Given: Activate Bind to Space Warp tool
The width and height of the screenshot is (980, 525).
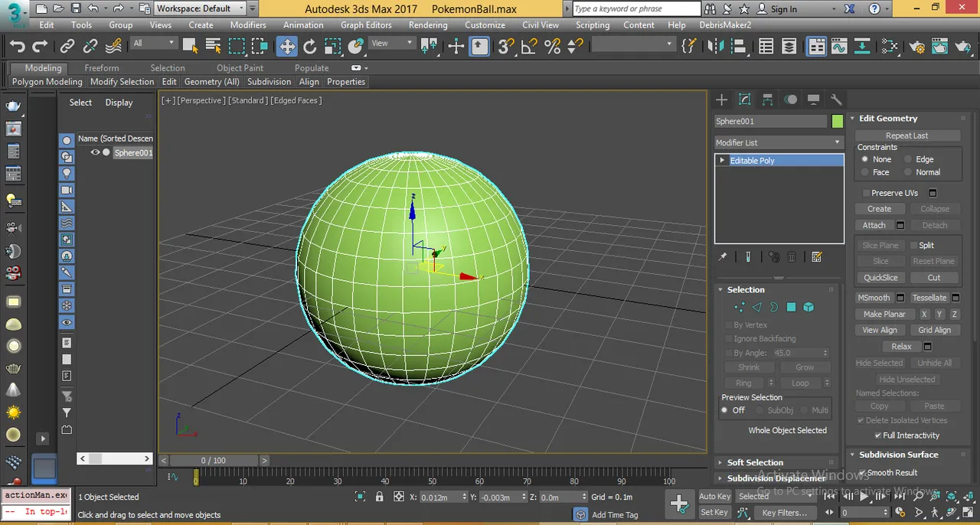Looking at the screenshot, I should point(113,47).
